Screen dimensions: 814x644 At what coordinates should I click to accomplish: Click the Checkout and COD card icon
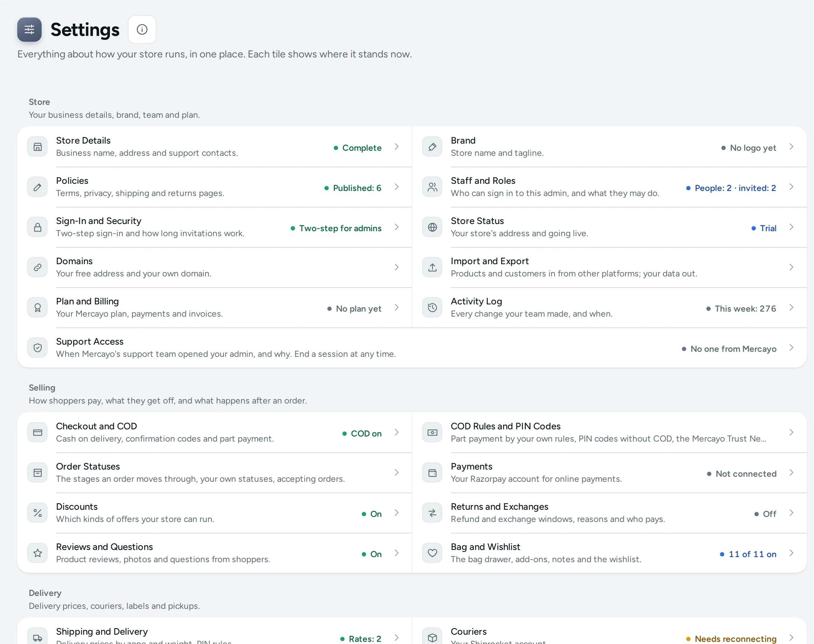pos(37,433)
